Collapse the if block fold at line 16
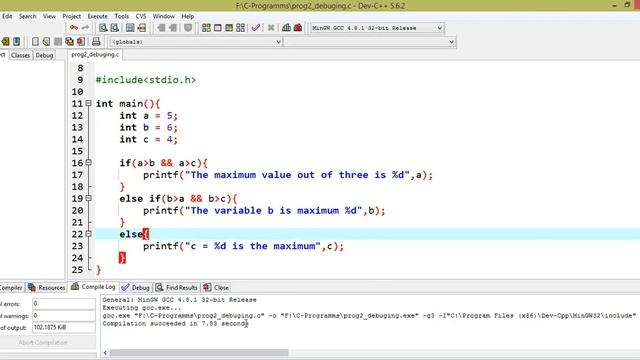The width and height of the screenshot is (640, 360). (88, 163)
